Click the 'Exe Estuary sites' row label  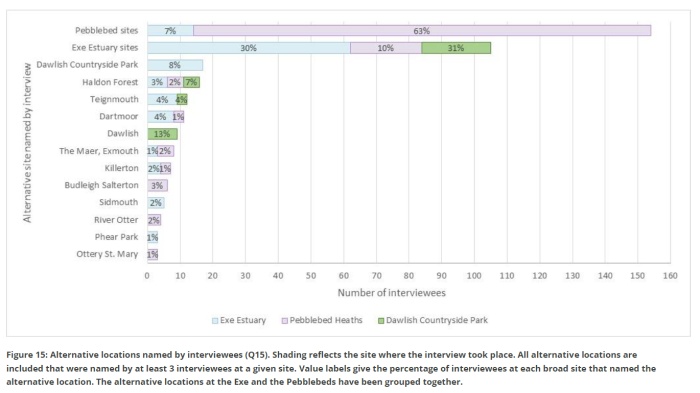(105, 48)
